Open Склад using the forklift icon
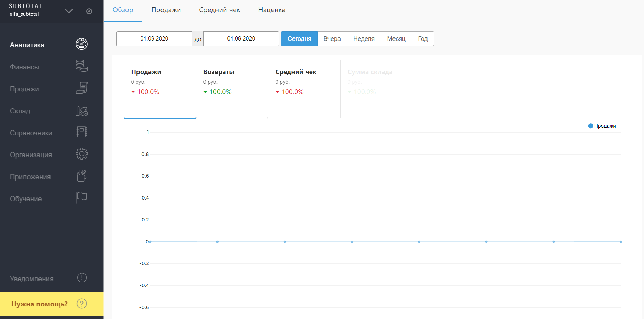 point(81,111)
